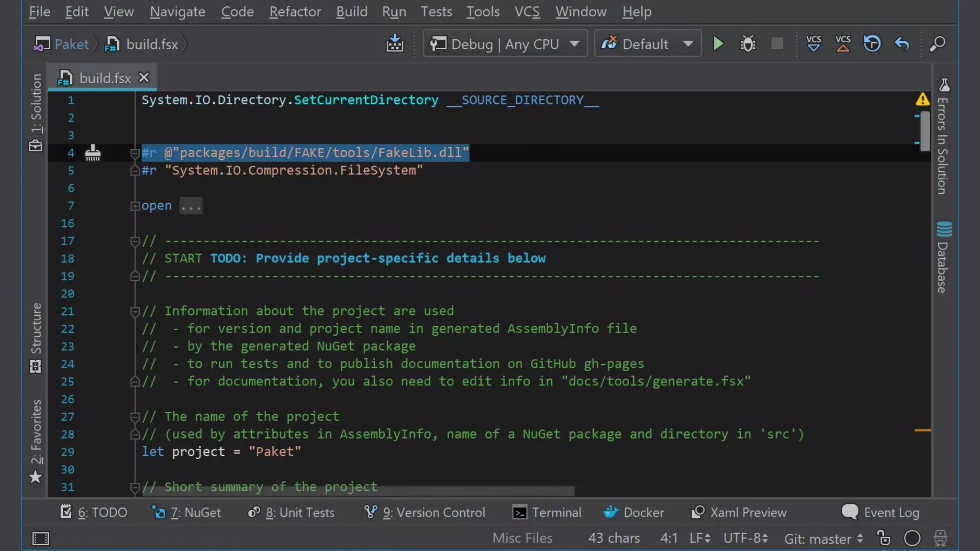Toggle tool window bars button bottom-left
980x551 pixels.
pos(40,539)
